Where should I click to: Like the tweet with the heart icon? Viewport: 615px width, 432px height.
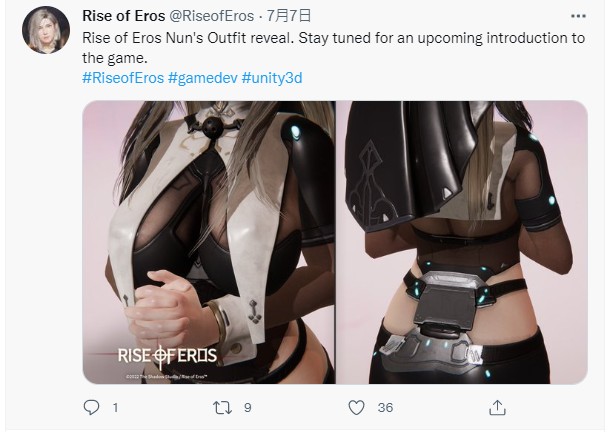click(x=357, y=408)
